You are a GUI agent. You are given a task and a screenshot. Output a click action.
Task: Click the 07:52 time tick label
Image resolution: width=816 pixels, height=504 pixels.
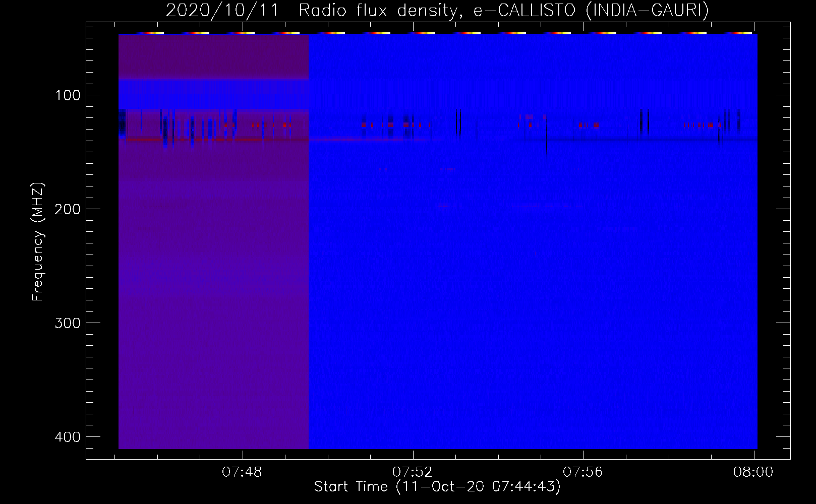click(x=413, y=472)
